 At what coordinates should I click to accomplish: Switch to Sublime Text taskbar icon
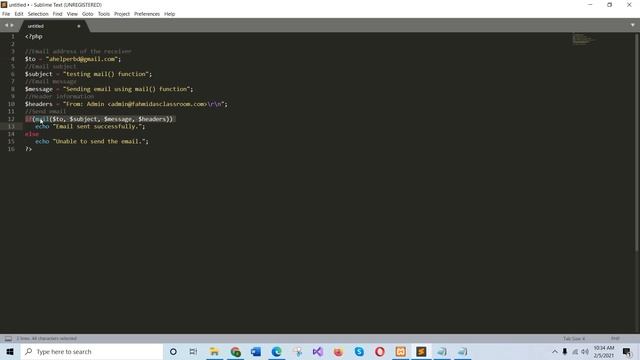pyautogui.click(x=421, y=351)
